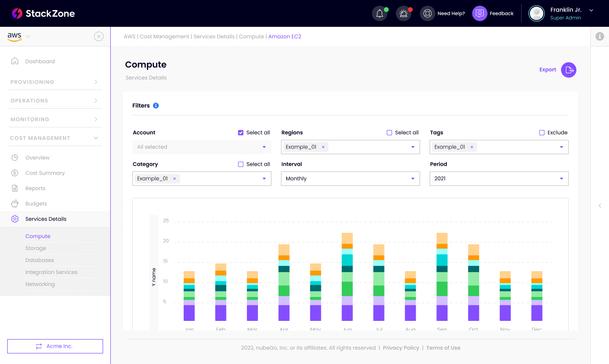Open the Need Help support icon
The image size is (609, 364).
tap(427, 13)
